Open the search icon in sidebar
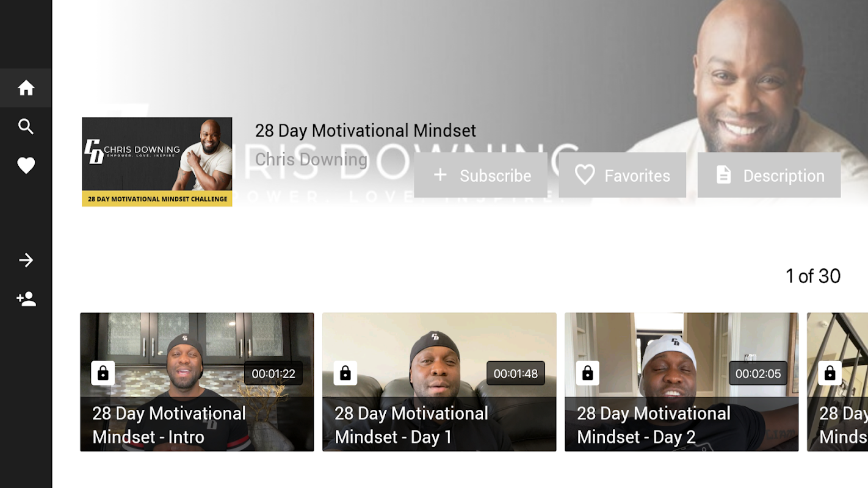 26,127
